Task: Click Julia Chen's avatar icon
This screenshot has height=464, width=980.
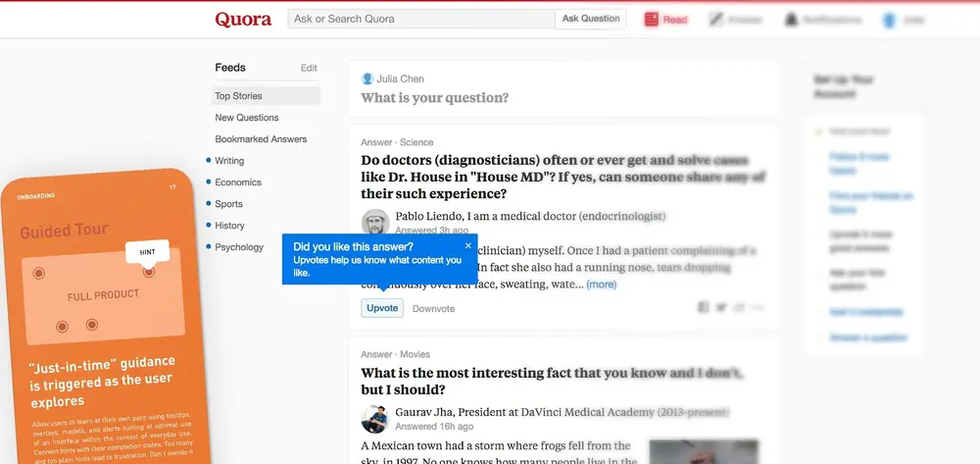Action: (367, 78)
